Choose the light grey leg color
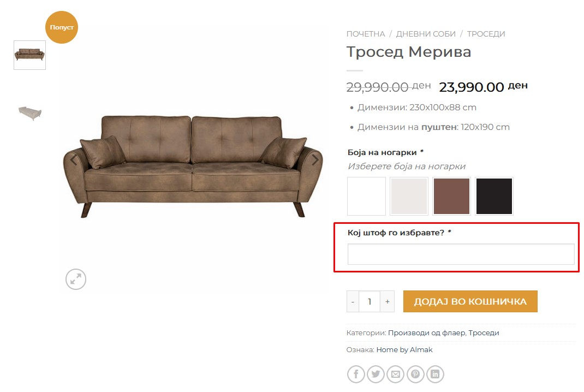 point(409,196)
